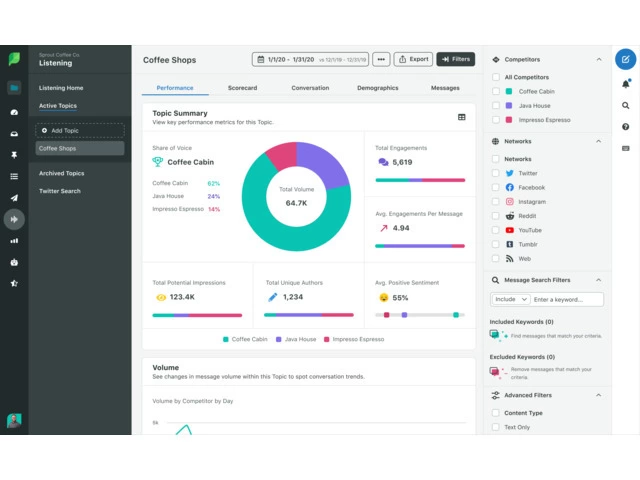
Task: Click Java House purple legend swatch
Action: pos(279,339)
